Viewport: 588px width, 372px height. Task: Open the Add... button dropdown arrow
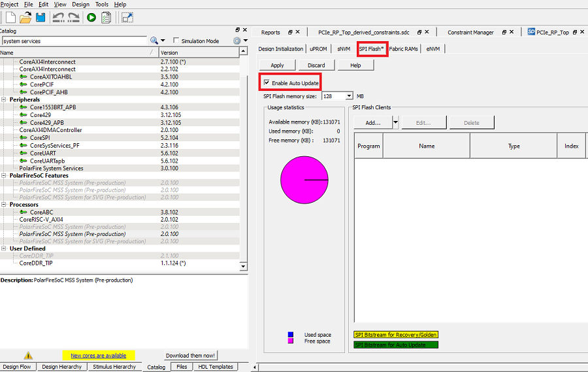click(395, 122)
